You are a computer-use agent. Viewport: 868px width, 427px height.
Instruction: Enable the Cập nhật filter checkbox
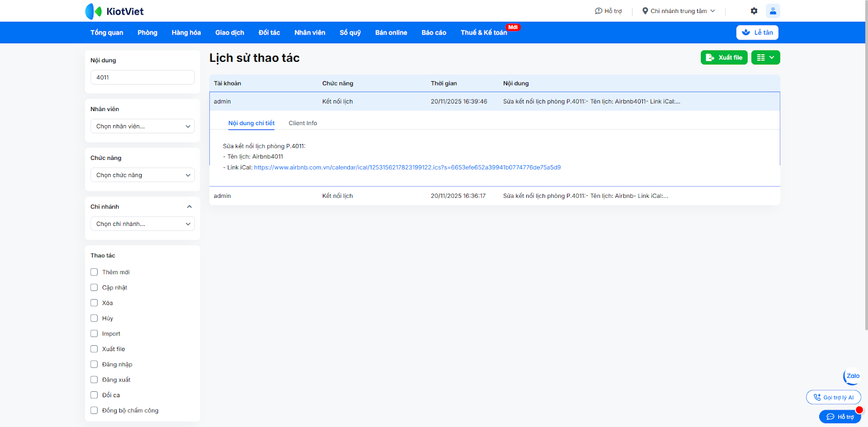coord(94,288)
